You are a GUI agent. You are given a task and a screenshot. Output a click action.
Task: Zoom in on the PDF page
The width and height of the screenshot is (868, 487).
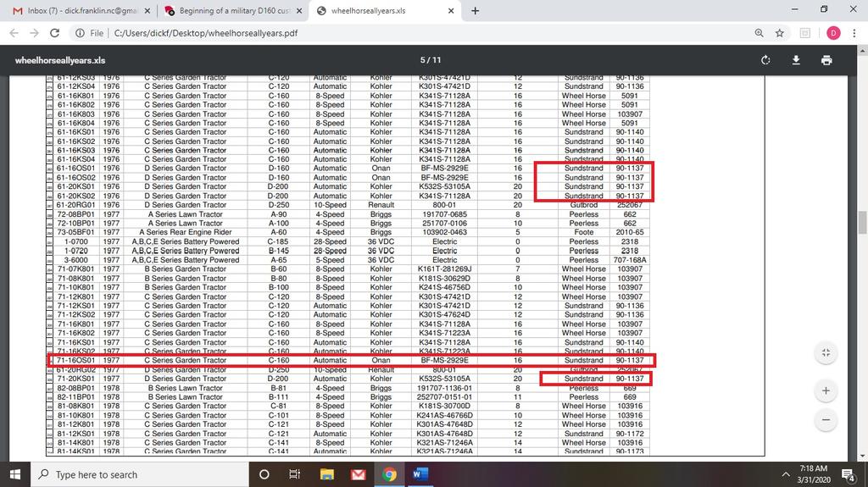[x=826, y=391]
